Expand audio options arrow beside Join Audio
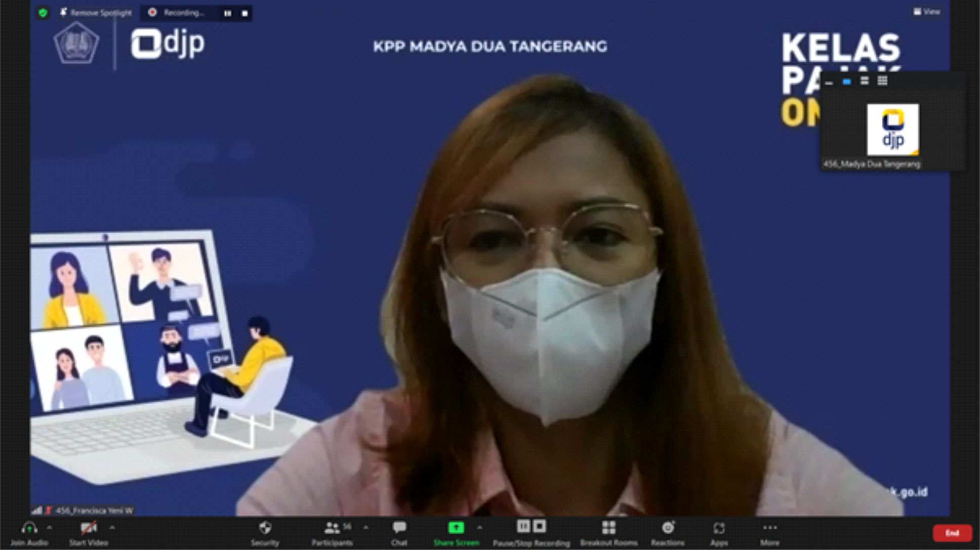 pos(50,528)
